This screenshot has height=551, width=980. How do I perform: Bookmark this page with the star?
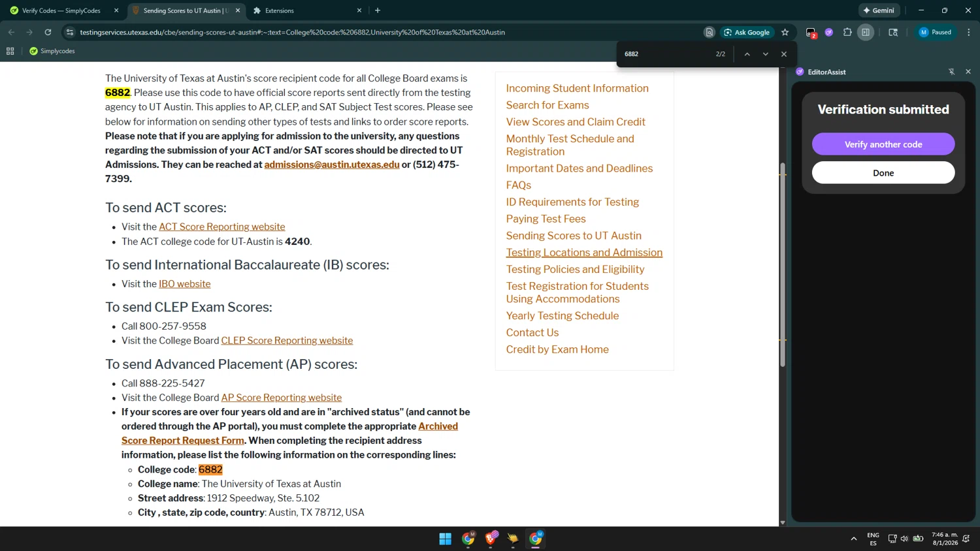coord(785,32)
